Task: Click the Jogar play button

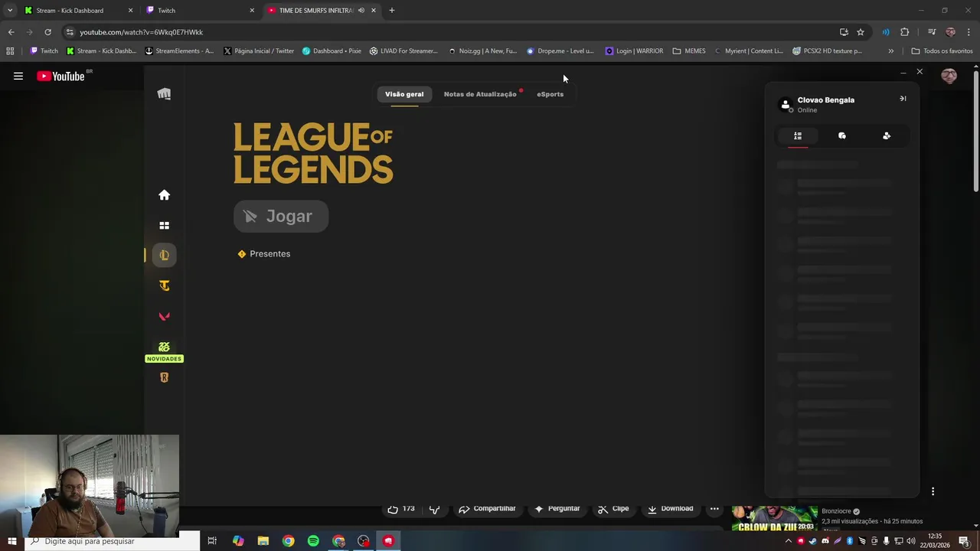Action: click(x=281, y=217)
